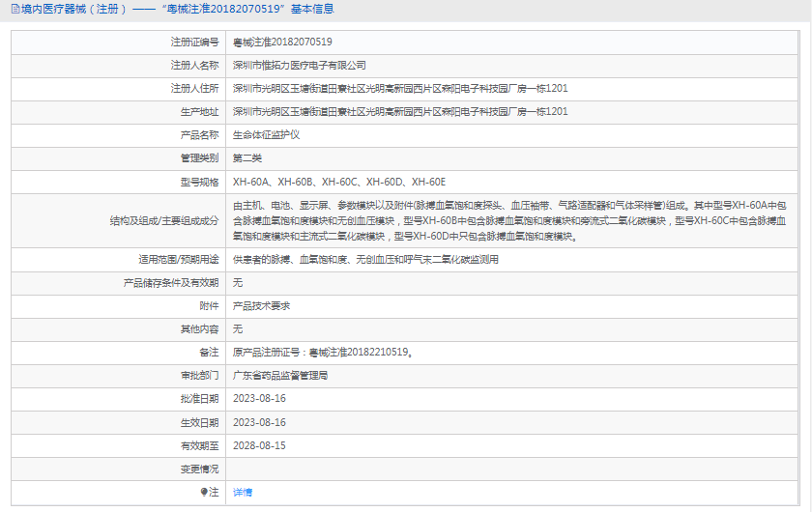The width and height of the screenshot is (812, 512).
Task: Click the bulb icon next to 注 label
Action: tap(204, 492)
